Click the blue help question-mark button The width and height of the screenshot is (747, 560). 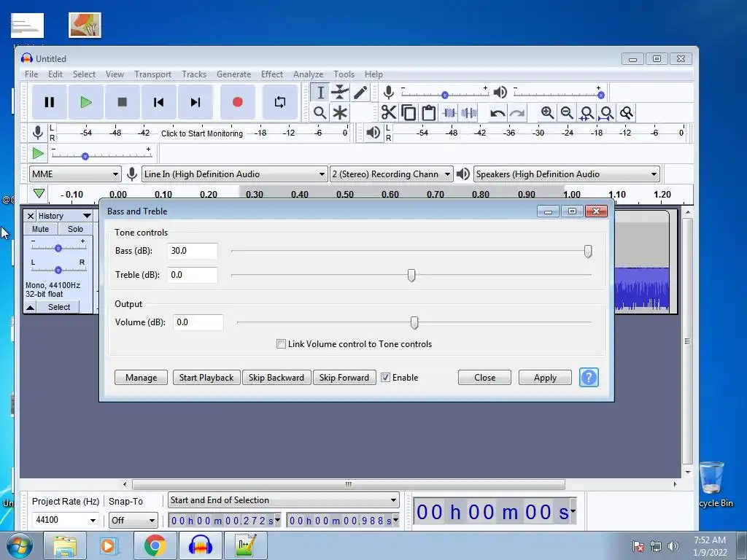pos(589,378)
